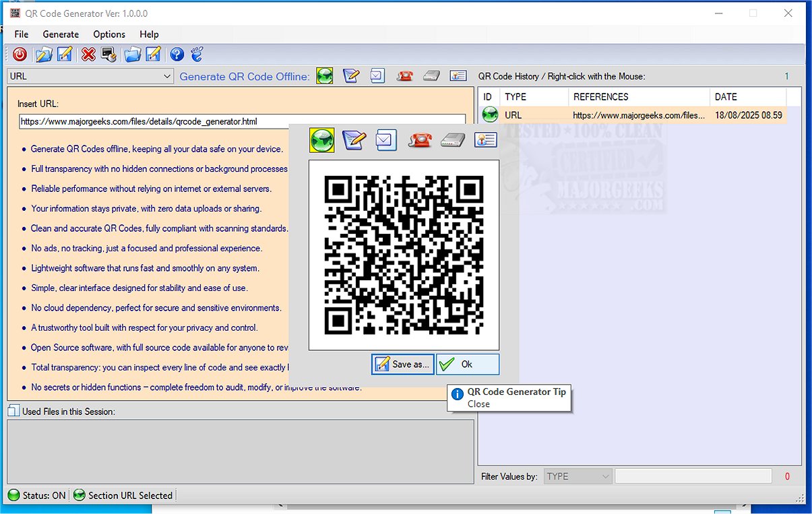Select the vCard contact card icon
Image resolution: width=812 pixels, height=514 pixels.
click(x=485, y=139)
